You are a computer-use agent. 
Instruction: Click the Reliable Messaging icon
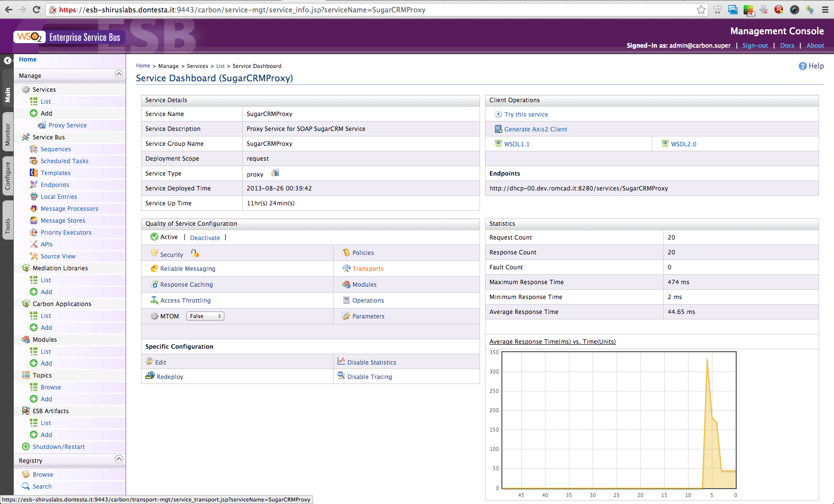click(x=154, y=268)
